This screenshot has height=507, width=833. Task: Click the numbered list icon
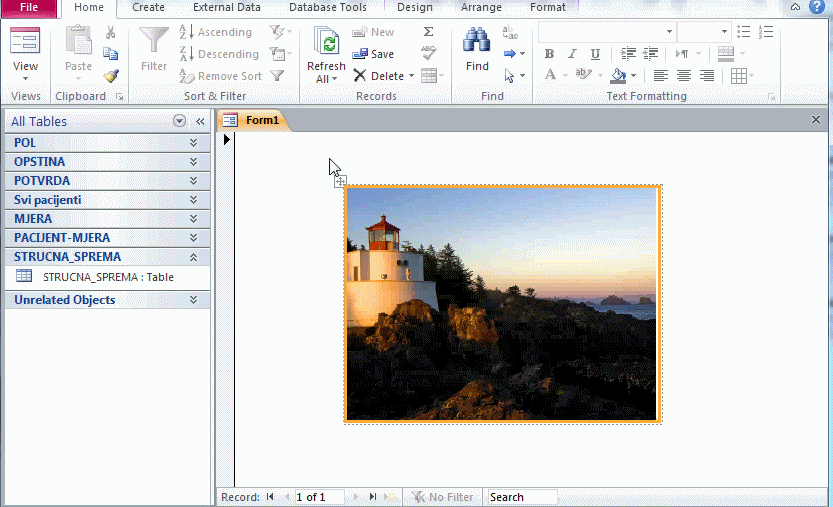tap(766, 32)
